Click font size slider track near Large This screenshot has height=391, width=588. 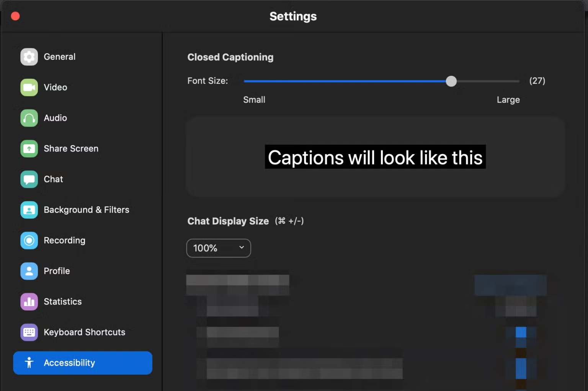coord(509,81)
